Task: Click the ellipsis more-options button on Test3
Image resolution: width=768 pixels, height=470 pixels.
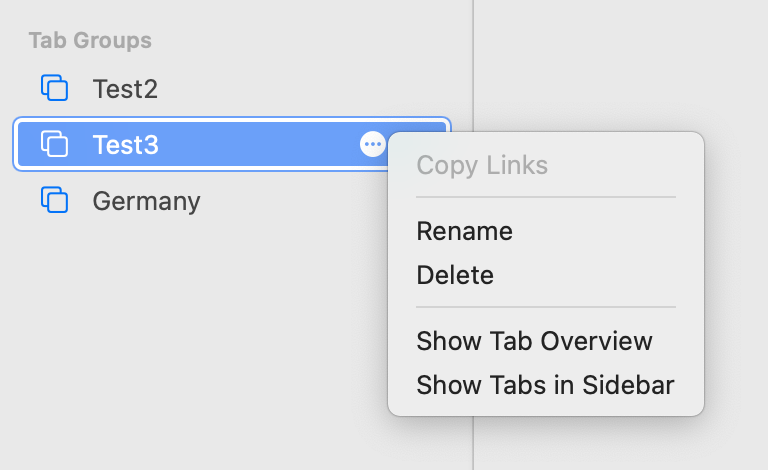Action: 372,145
